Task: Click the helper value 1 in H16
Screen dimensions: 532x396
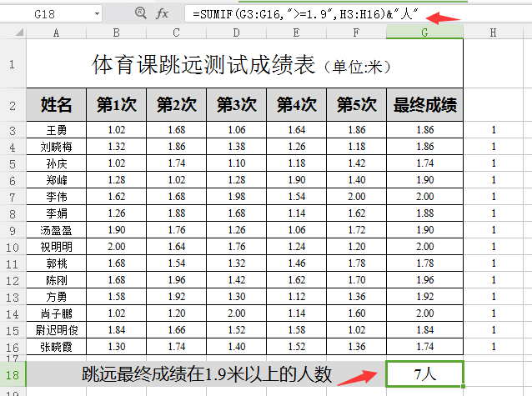Action: 494,347
